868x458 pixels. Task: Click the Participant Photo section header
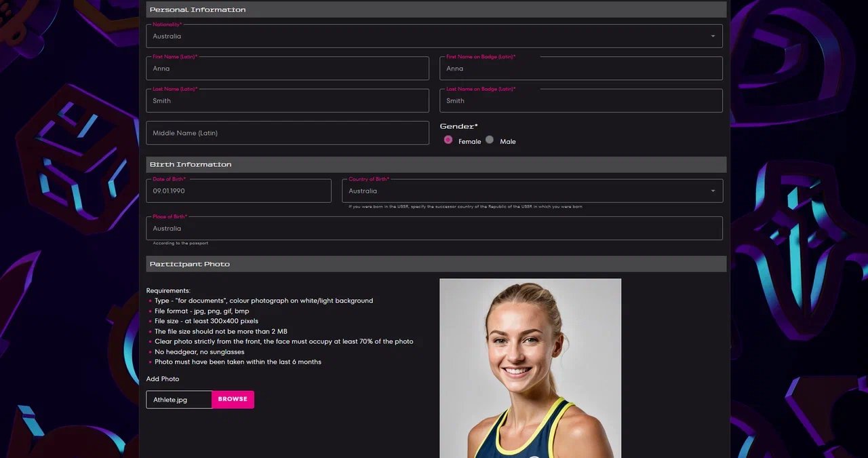tap(436, 264)
